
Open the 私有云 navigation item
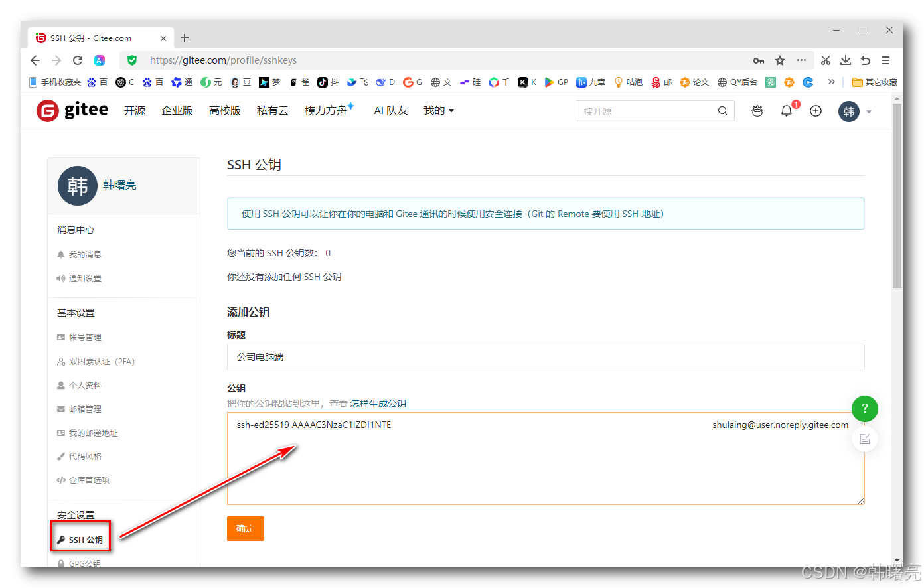(x=273, y=111)
